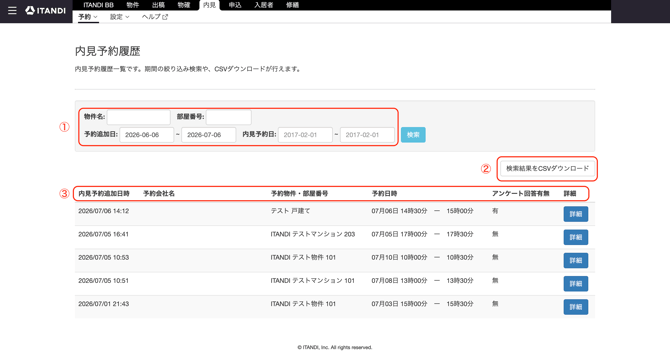
Task: Expand the 予約 dropdown menu
Action: coord(88,17)
